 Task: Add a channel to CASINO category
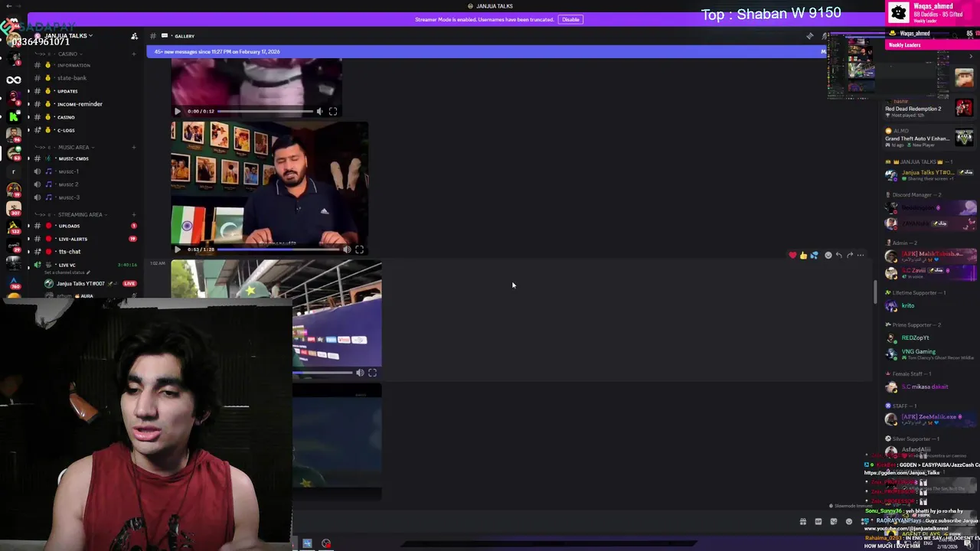tap(134, 54)
